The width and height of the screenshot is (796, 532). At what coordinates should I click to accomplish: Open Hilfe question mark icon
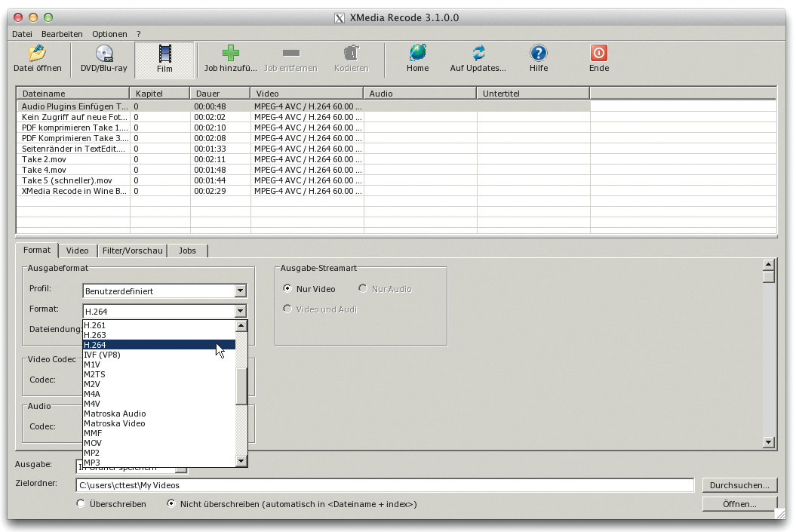coord(538,54)
